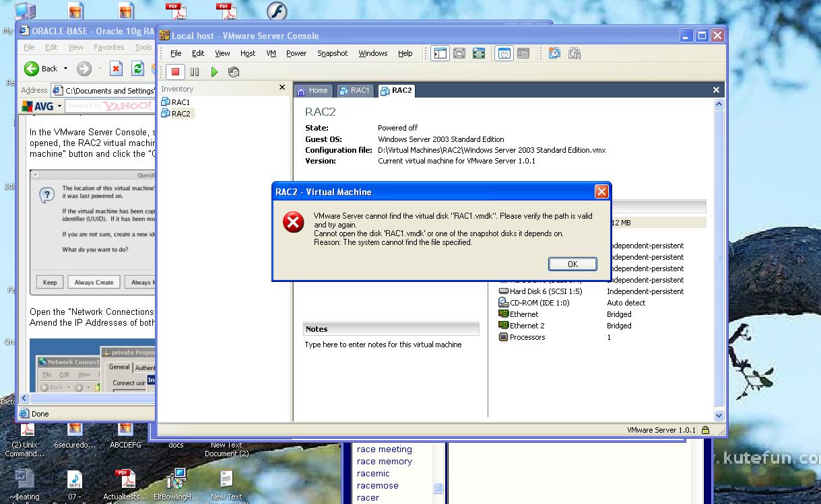Toggle the console view toolbar icon

(x=504, y=53)
